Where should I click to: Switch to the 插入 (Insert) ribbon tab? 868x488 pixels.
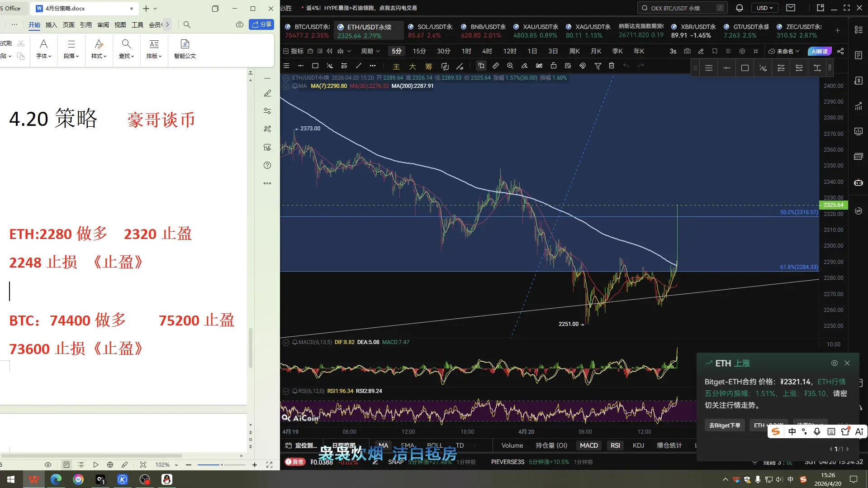(52, 25)
